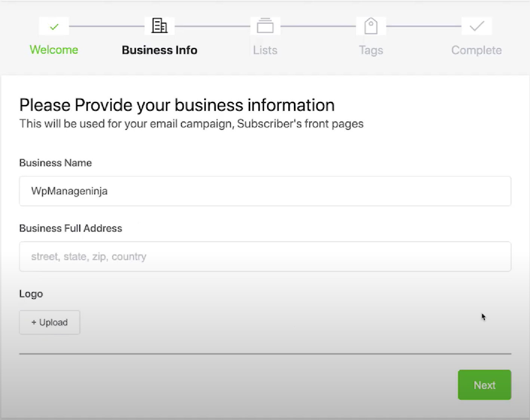Click the Lists archive-box icon
530x420 pixels.
pos(265,25)
